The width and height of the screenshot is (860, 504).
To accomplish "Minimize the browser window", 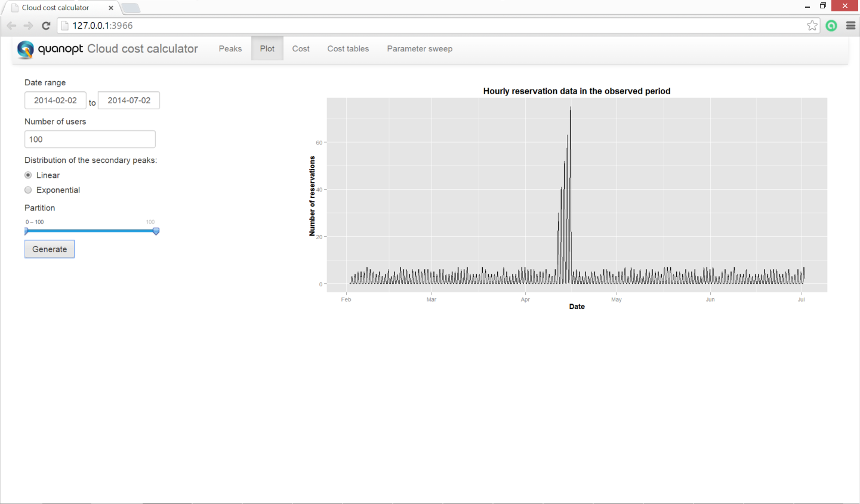I will (x=807, y=6).
